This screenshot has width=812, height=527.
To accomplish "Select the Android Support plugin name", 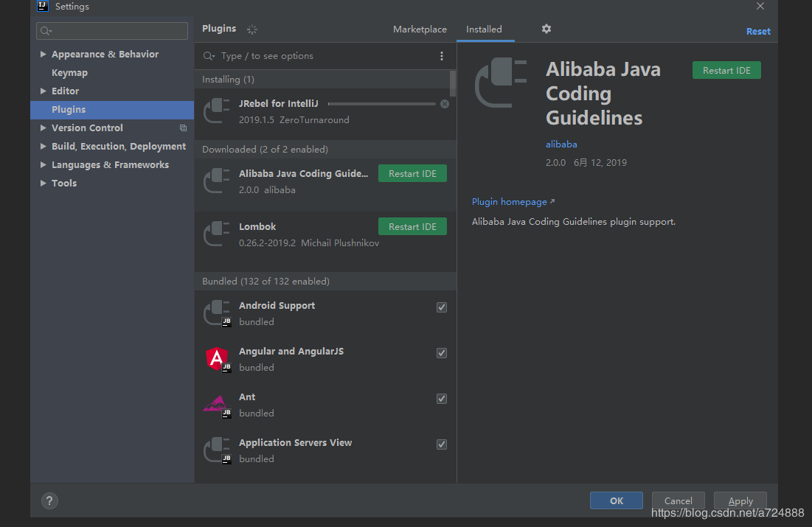I will [x=277, y=306].
